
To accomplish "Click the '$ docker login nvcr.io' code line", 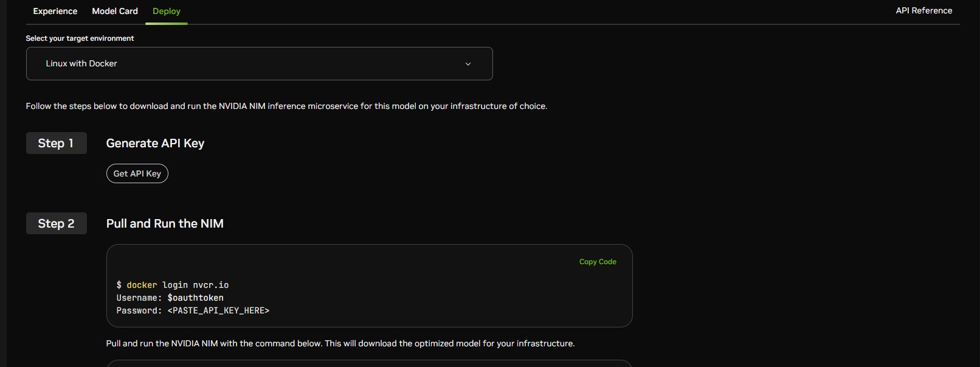I will pos(173,285).
